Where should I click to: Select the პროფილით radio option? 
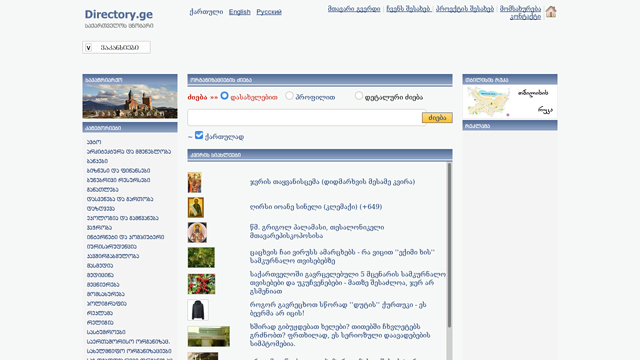pyautogui.click(x=289, y=96)
